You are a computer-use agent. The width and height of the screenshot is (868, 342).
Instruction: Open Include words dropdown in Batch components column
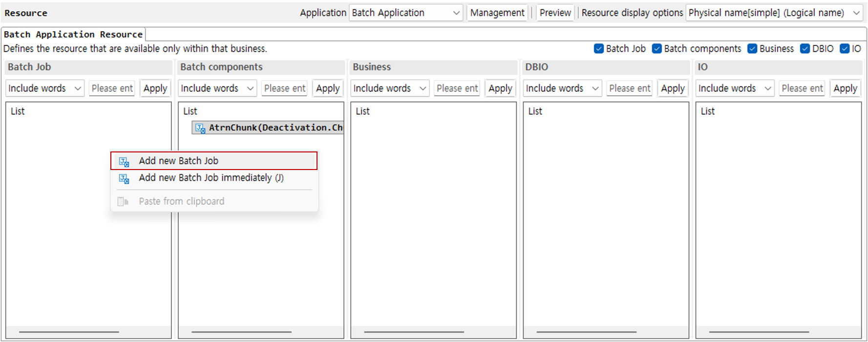217,88
